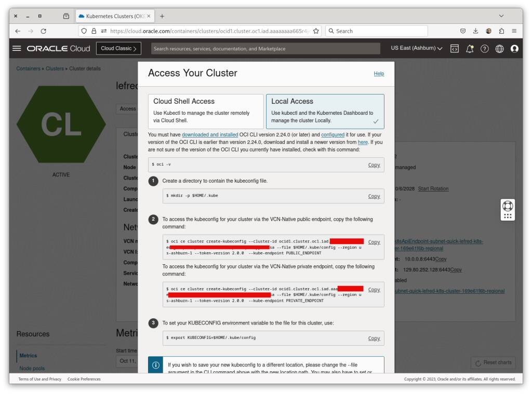Open the Firefox application menu
This screenshot has height=394, width=532.
coord(514,31)
